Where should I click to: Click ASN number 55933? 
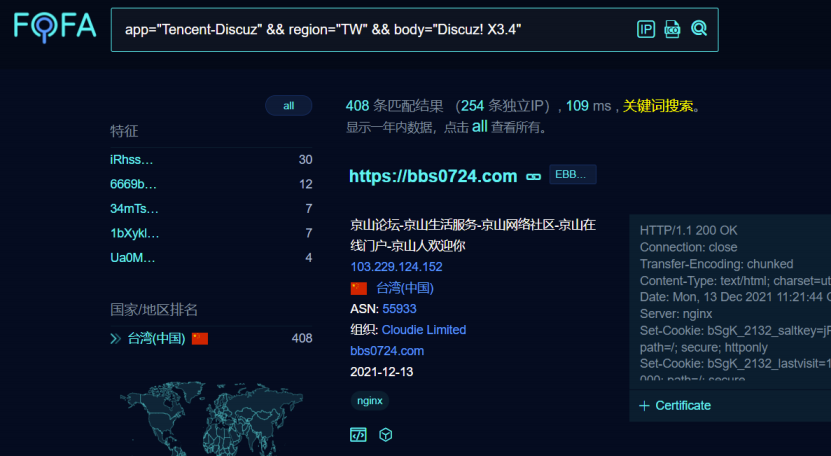[x=399, y=309]
